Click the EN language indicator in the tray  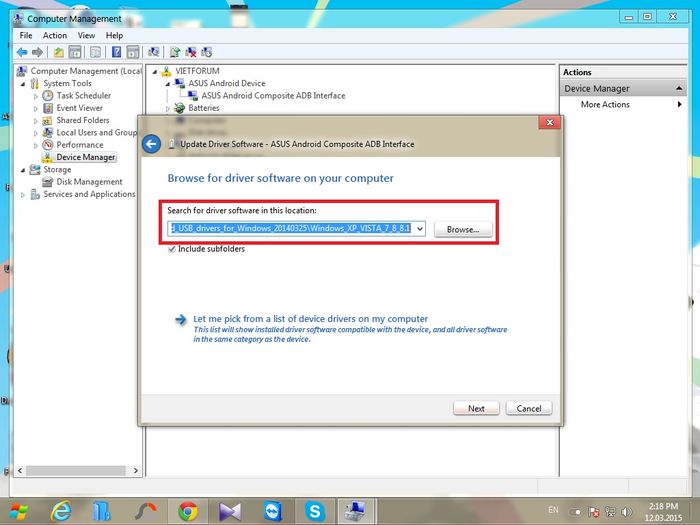(x=553, y=510)
